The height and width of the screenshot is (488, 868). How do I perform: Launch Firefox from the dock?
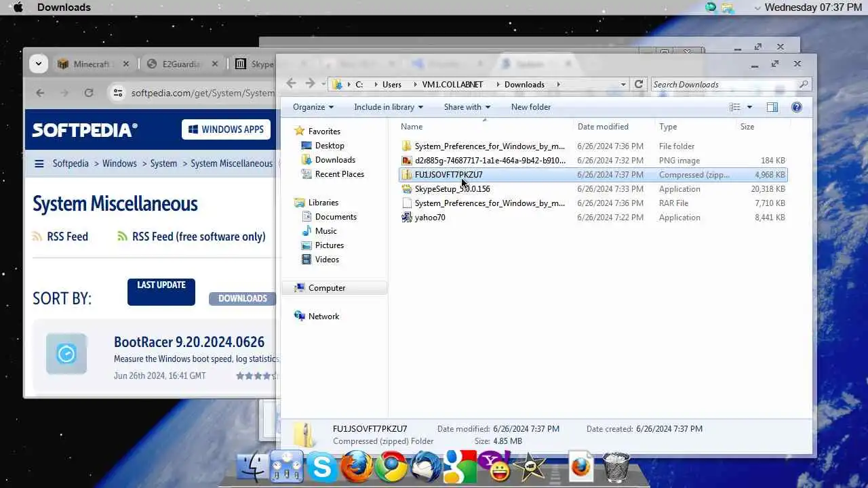pyautogui.click(x=357, y=467)
